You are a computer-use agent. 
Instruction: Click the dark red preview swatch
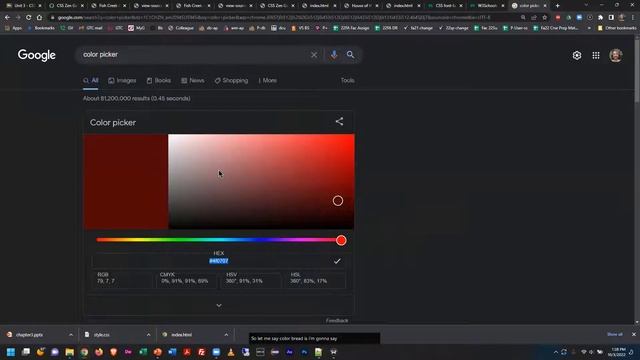tap(126, 182)
